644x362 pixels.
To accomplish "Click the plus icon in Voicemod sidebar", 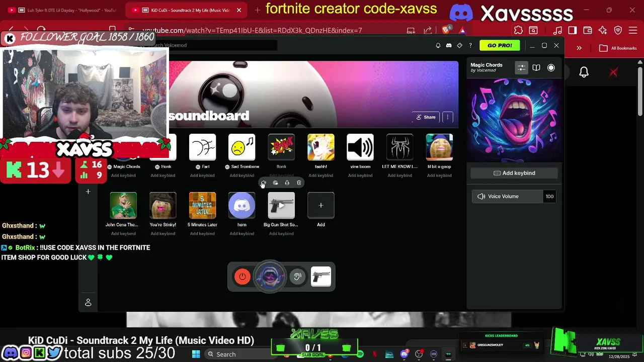I will click(x=88, y=192).
